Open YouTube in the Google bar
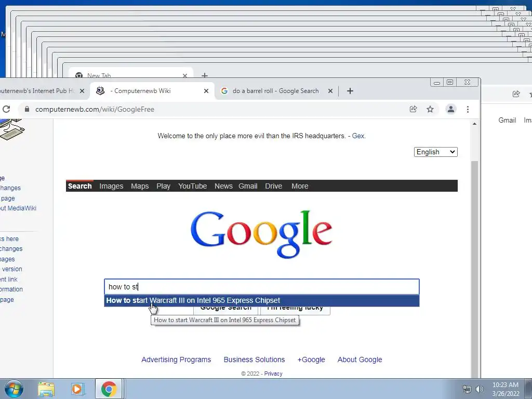The image size is (532, 399). (192, 186)
